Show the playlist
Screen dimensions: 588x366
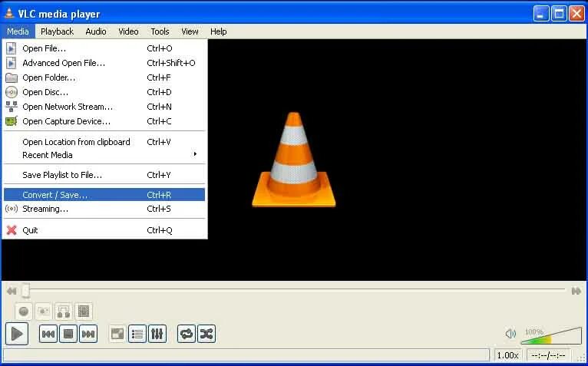click(x=137, y=334)
